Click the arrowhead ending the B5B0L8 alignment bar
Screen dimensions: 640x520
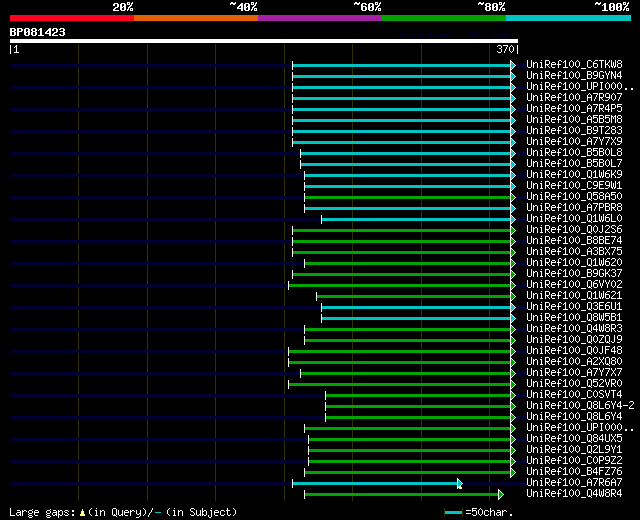(x=513, y=153)
